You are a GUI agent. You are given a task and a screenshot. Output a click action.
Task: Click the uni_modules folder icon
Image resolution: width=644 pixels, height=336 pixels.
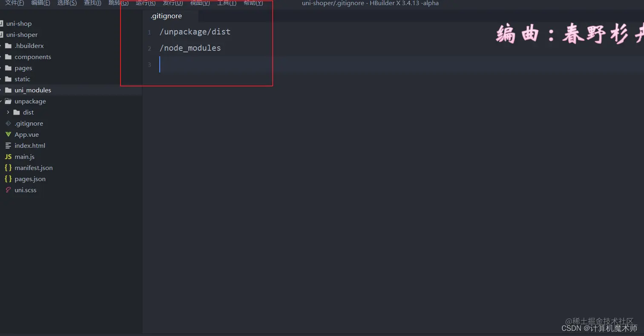coord(8,90)
